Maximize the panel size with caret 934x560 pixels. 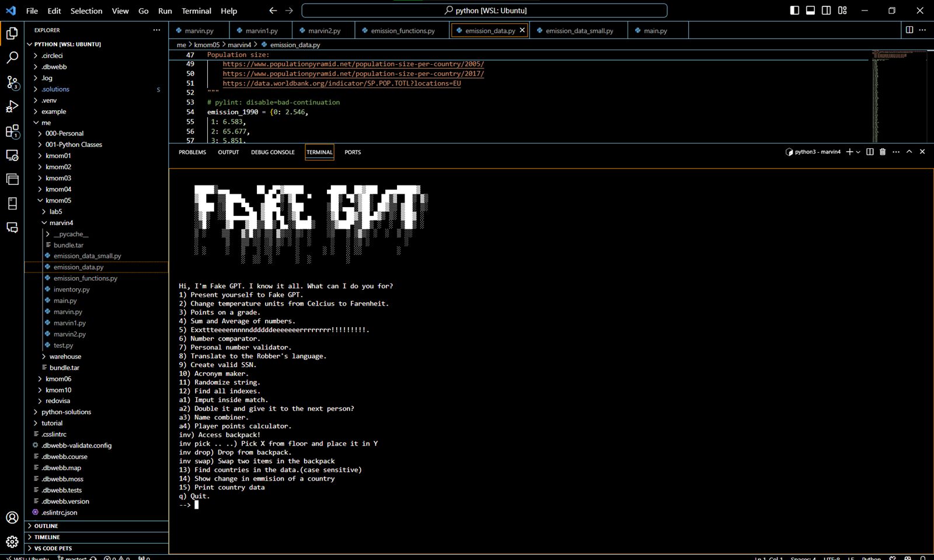[x=909, y=152]
